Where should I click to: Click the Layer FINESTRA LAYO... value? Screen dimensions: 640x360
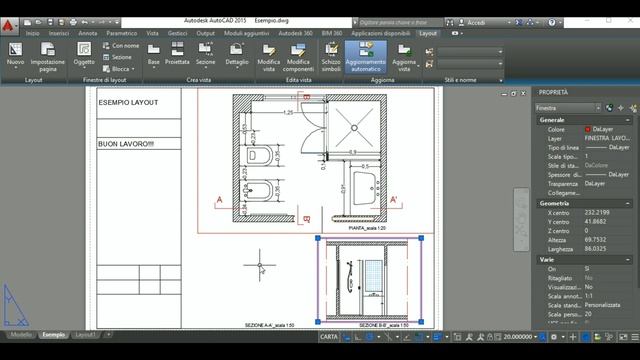point(607,138)
